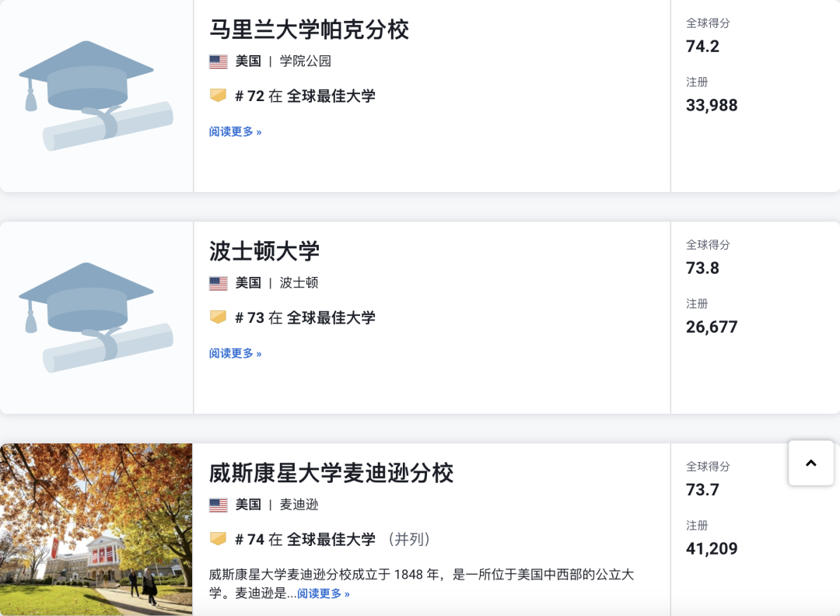Click the 全球得分 label above 74.2
Viewport: 840px width, 616px height.
(x=708, y=23)
